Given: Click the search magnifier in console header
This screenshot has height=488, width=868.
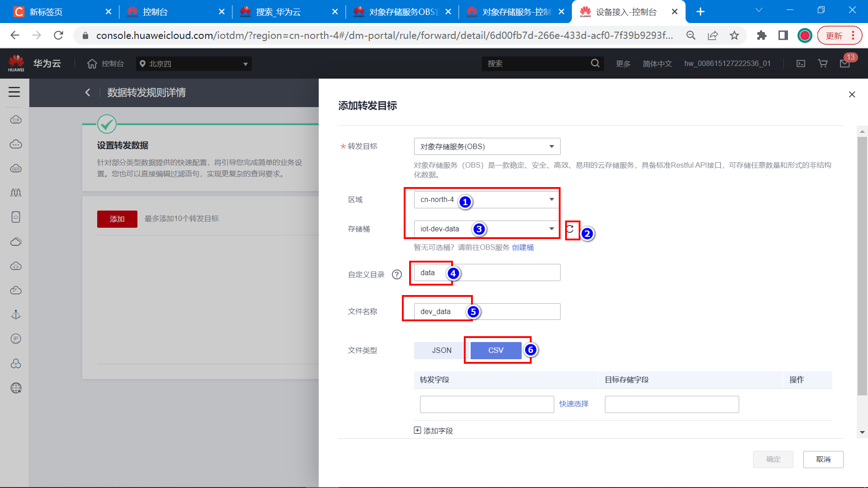Looking at the screenshot, I should 595,64.
